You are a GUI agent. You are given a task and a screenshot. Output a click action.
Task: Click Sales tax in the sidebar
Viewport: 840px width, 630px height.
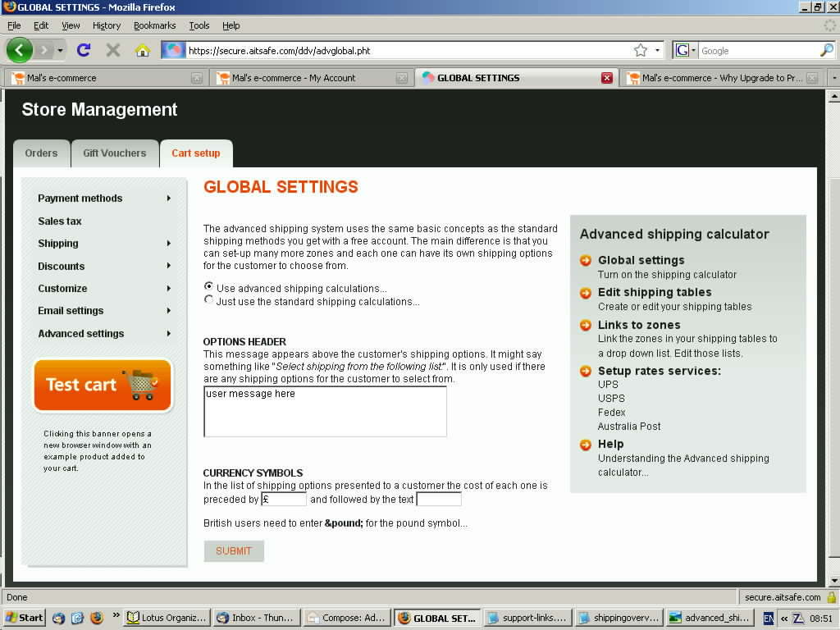point(59,221)
